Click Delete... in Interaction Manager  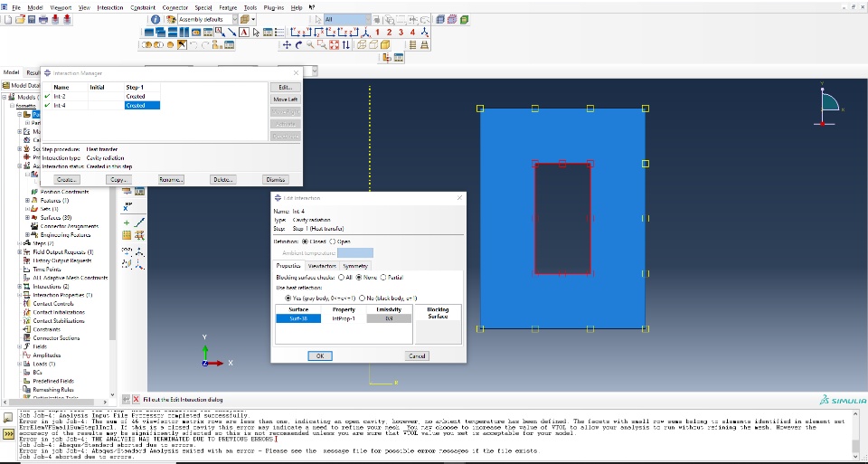click(x=223, y=179)
